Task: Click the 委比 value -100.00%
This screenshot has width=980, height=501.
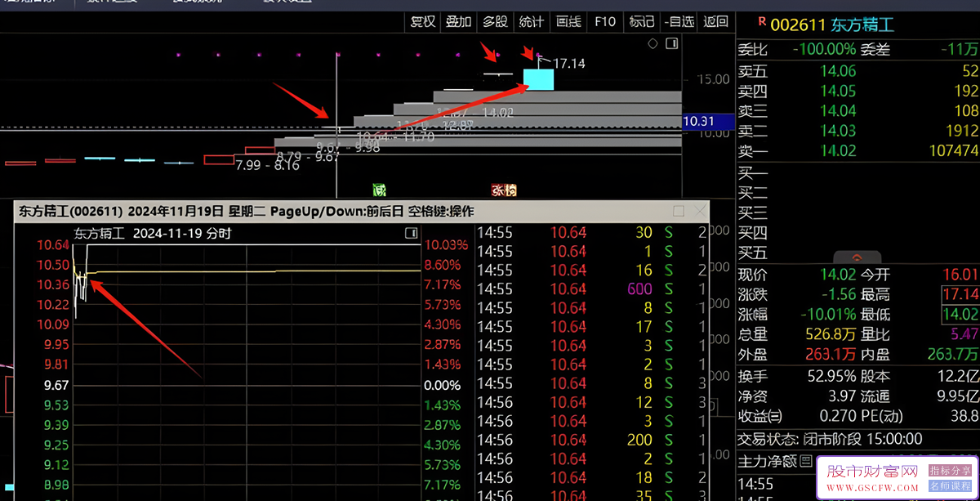Action: [x=824, y=50]
